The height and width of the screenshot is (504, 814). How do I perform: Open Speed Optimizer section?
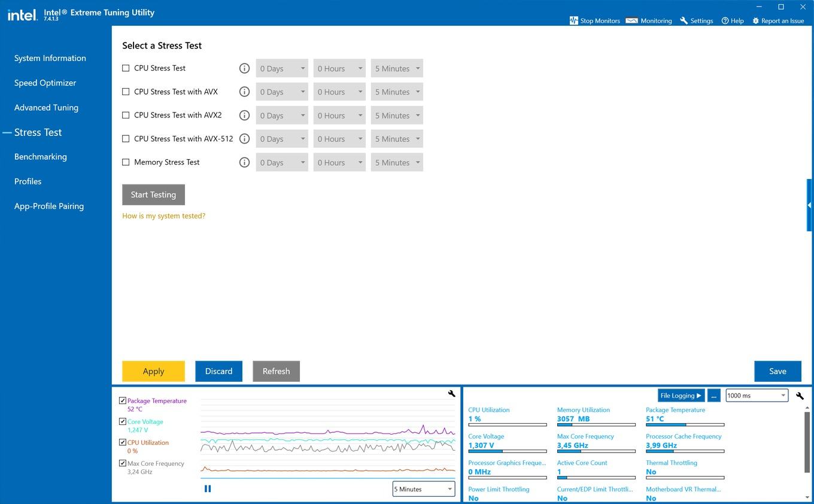click(x=45, y=83)
